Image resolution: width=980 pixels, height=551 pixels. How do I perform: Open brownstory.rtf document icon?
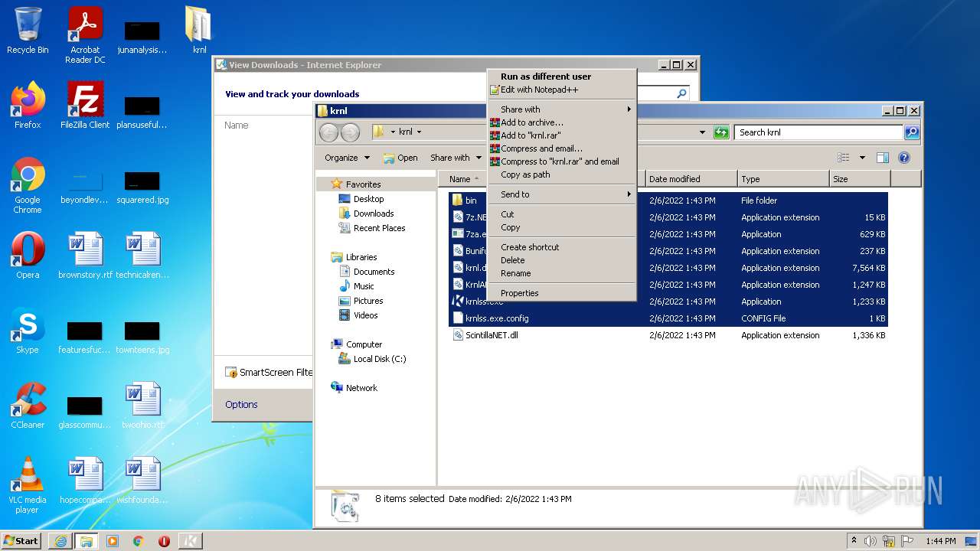pos(85,256)
